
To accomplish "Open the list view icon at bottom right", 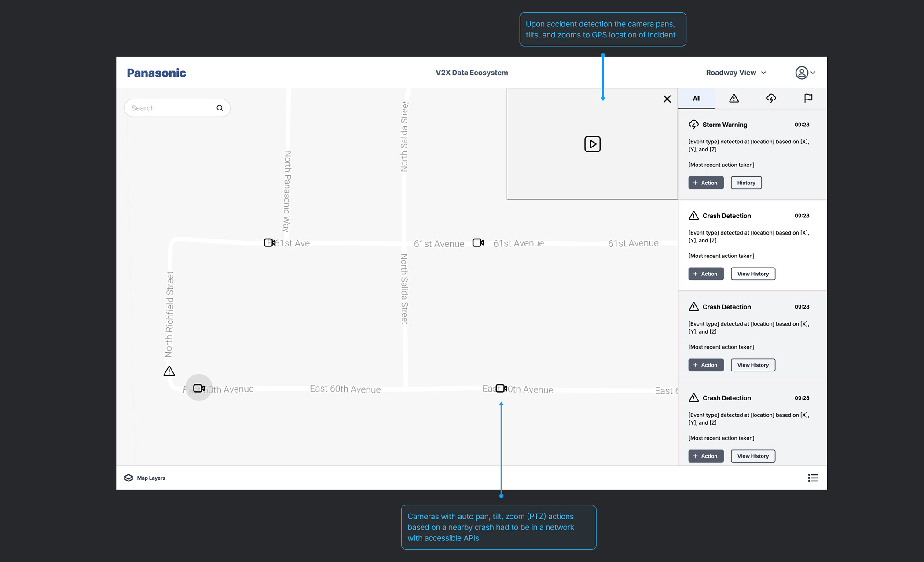I will point(813,478).
